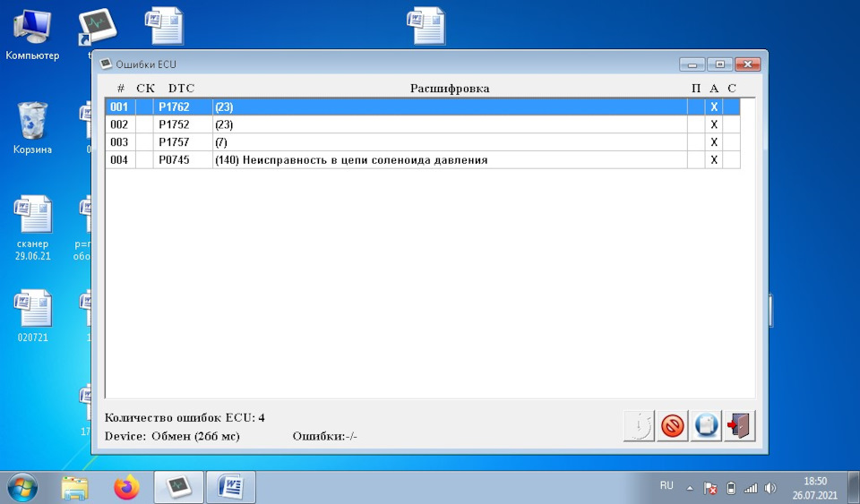Launch Firefox from the taskbar
Screen dimensions: 860x504
click(126, 488)
